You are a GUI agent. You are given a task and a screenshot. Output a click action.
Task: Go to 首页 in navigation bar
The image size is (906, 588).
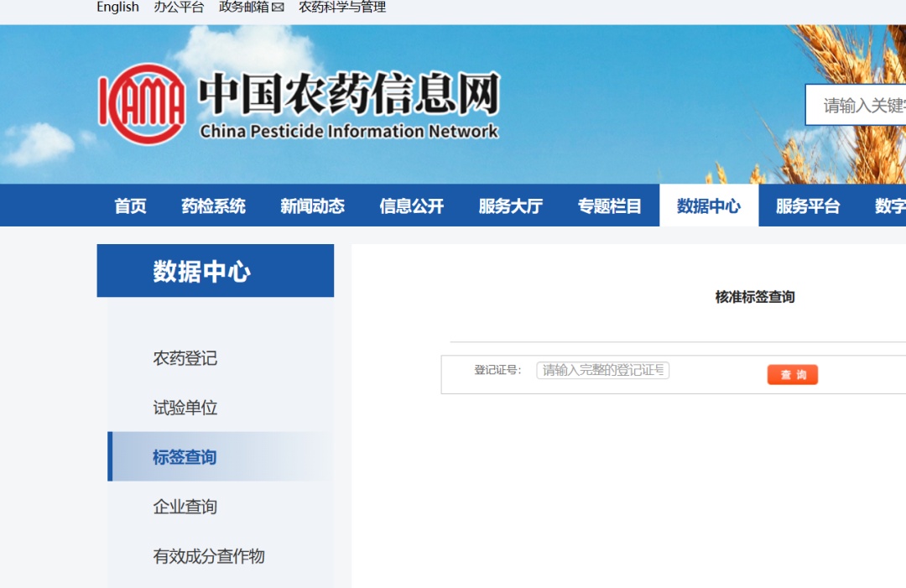tap(130, 206)
